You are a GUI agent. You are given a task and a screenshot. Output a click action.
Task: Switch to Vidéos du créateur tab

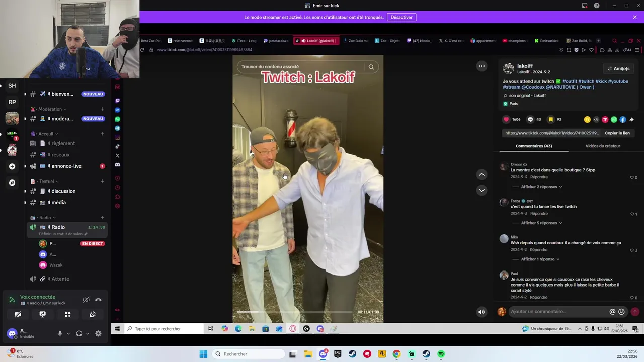(603, 146)
